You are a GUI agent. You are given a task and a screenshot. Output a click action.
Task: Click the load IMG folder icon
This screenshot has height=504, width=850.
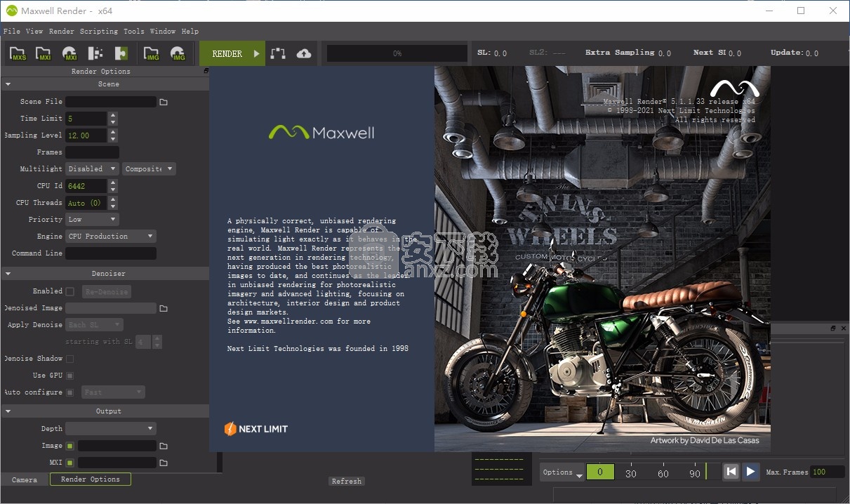pyautogui.click(x=151, y=53)
